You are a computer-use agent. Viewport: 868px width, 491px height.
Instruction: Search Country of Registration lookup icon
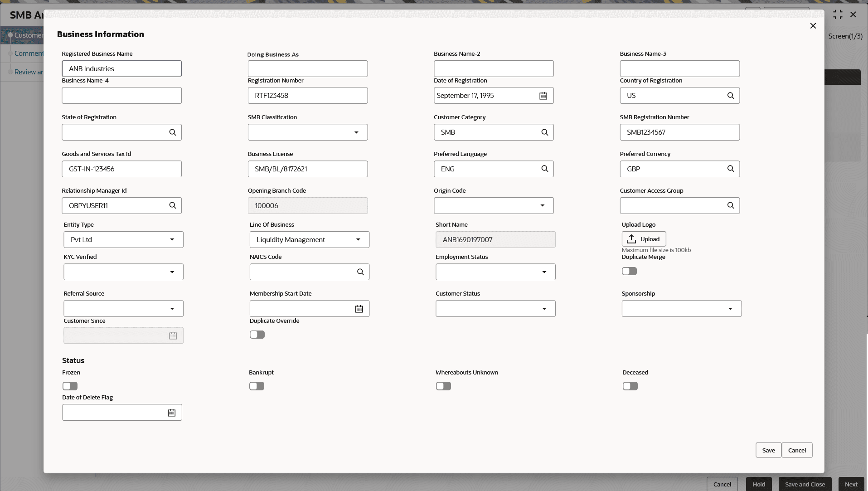731,96
